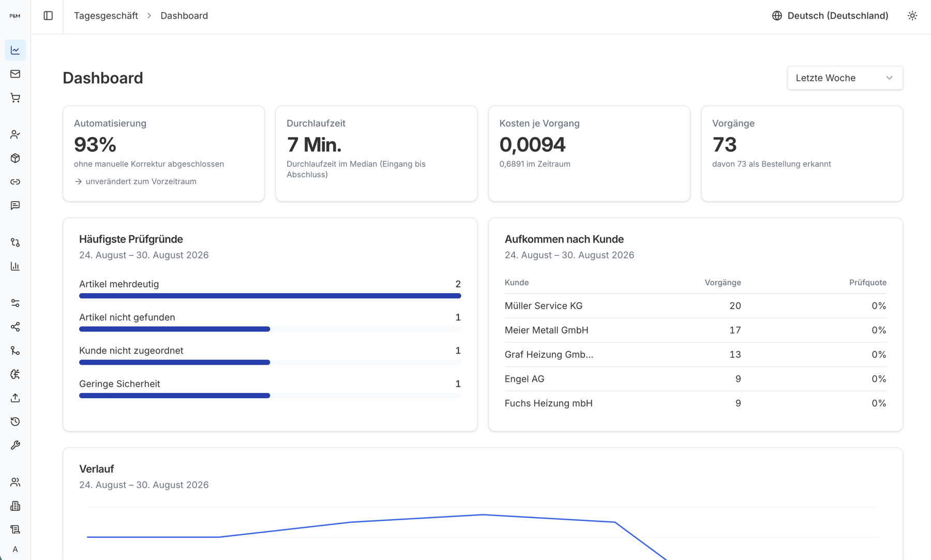Click the 'Geringe Sicherheit' label
The height and width of the screenshot is (560, 931).
[x=119, y=384]
